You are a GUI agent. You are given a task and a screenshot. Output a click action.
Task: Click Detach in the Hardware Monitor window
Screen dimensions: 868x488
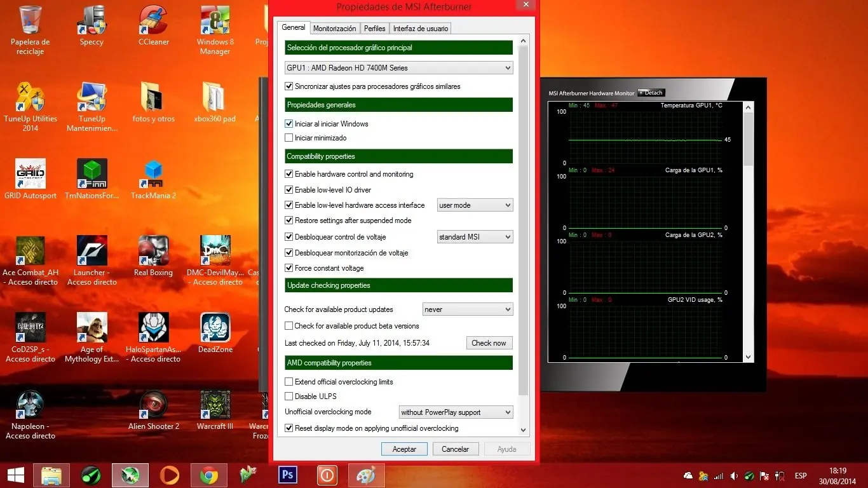(x=651, y=93)
